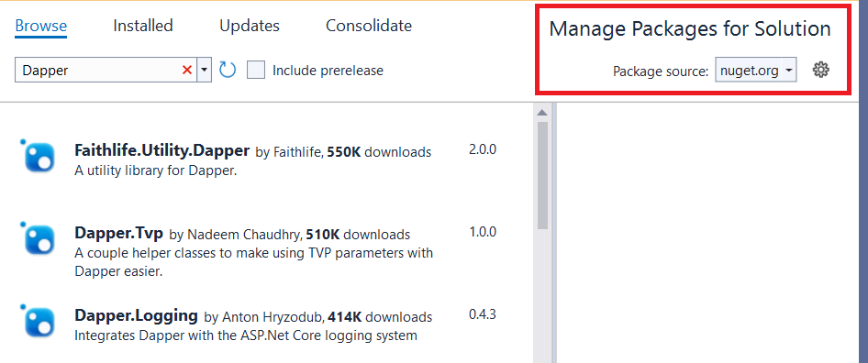Select the Dapper.Logging package title
This screenshot has width=868, height=363.
[x=136, y=315]
